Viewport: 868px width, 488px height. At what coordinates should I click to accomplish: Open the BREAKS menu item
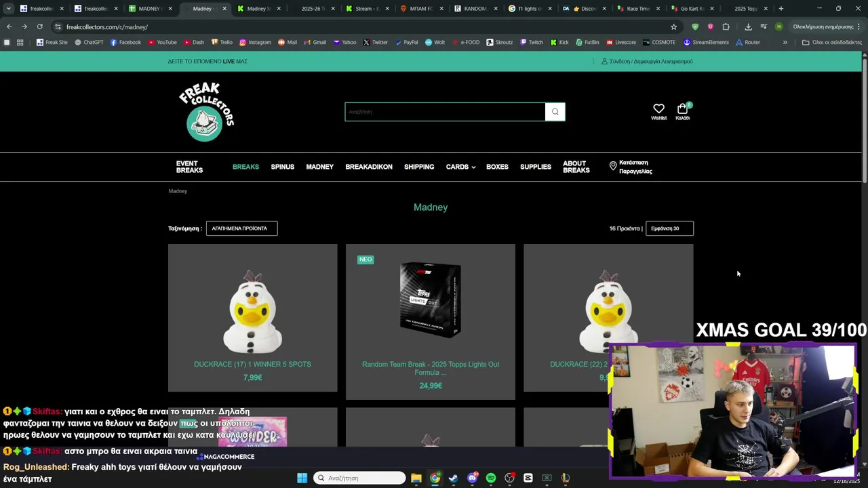pos(245,167)
